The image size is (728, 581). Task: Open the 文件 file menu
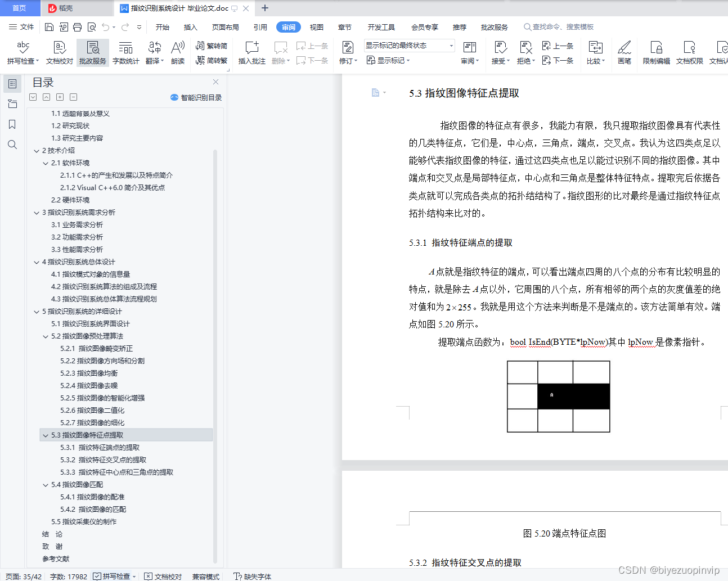pyautogui.click(x=21, y=27)
